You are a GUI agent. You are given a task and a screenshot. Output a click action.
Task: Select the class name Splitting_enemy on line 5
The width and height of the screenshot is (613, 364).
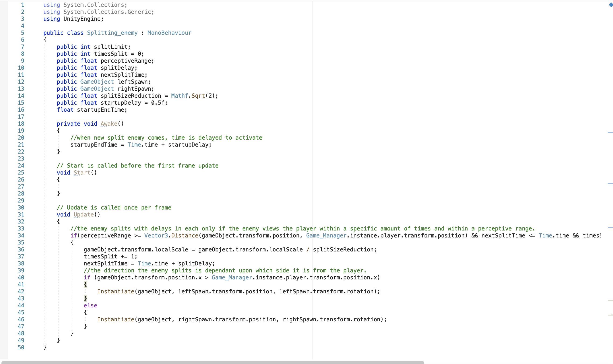pos(112,33)
